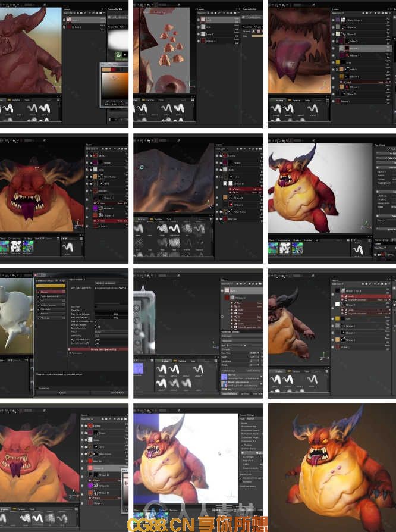Click grid-view icon in horn close-up shelf
The image size is (396, 532).
pos(211,219)
